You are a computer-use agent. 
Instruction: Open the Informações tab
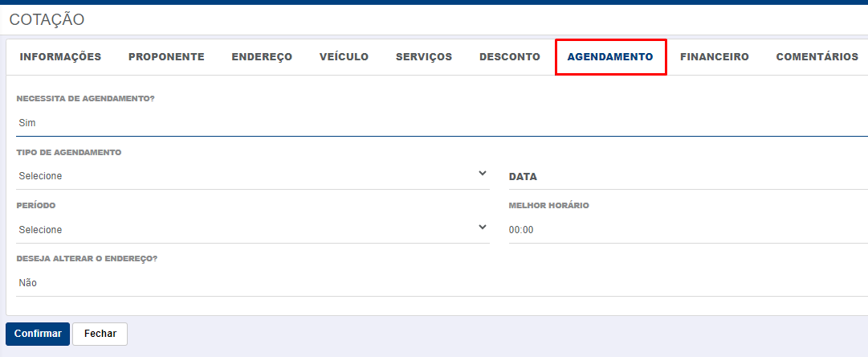coord(60,56)
